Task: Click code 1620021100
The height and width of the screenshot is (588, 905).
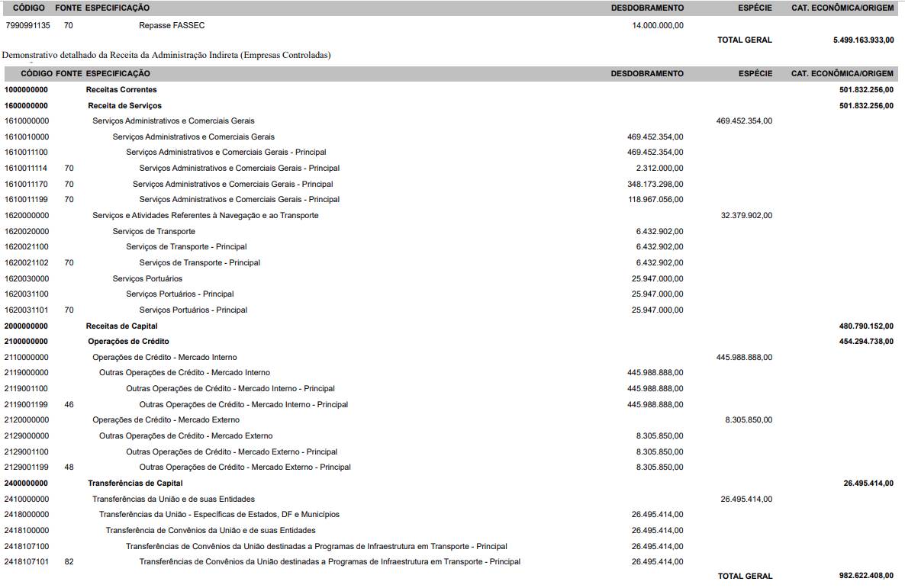Action: tap(26, 246)
